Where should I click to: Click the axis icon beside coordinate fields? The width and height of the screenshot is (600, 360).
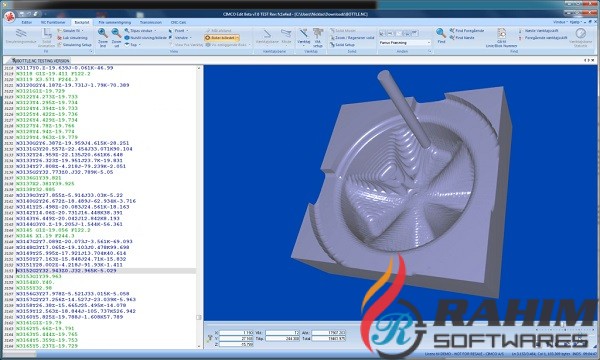209,338
